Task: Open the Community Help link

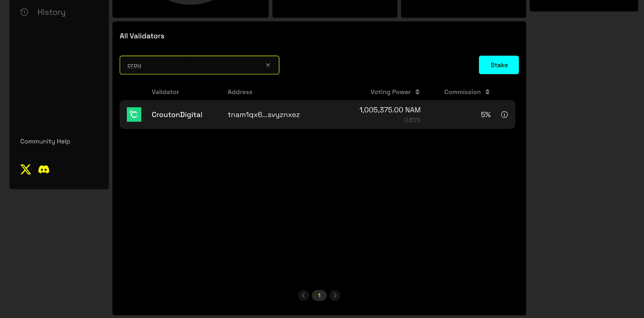Action: point(45,141)
